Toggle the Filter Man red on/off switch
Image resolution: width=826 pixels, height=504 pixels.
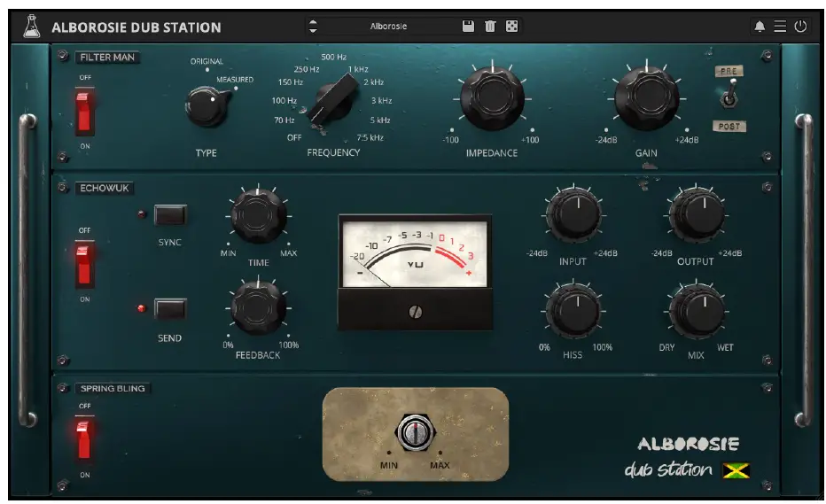pyautogui.click(x=84, y=112)
